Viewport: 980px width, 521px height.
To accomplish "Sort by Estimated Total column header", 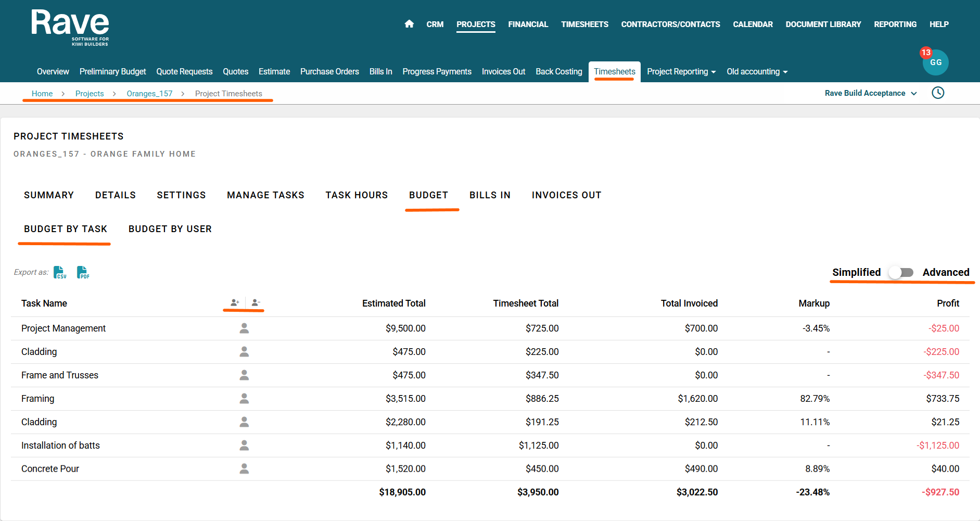I will [393, 303].
